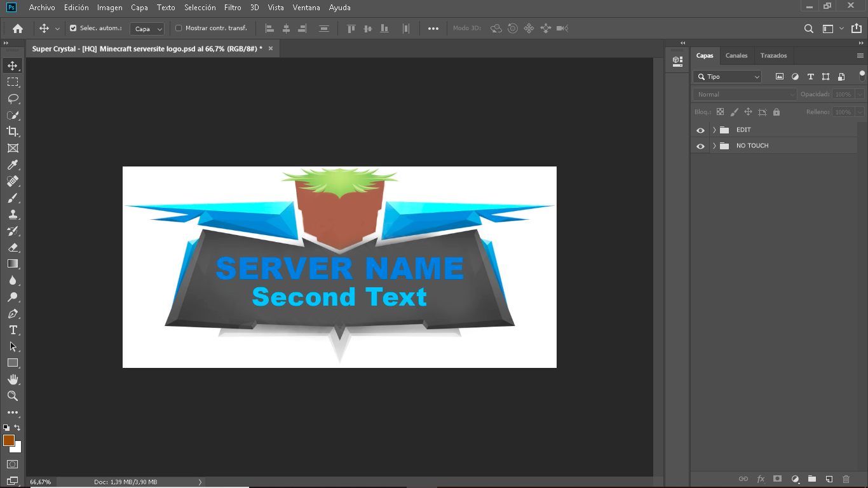Select the Spot Healing Brush tool

[13, 181]
